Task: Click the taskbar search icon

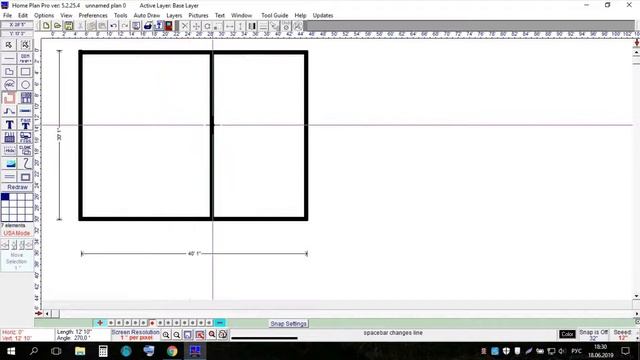Action: click(x=34, y=351)
